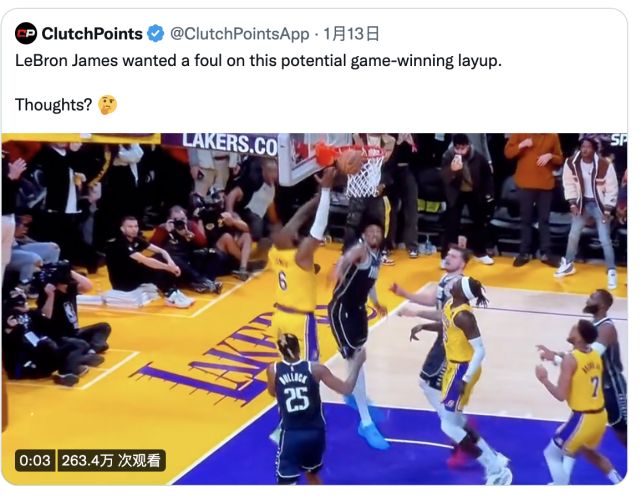
Task: Click the LAKERS.CO banner in video
Action: click(229, 145)
